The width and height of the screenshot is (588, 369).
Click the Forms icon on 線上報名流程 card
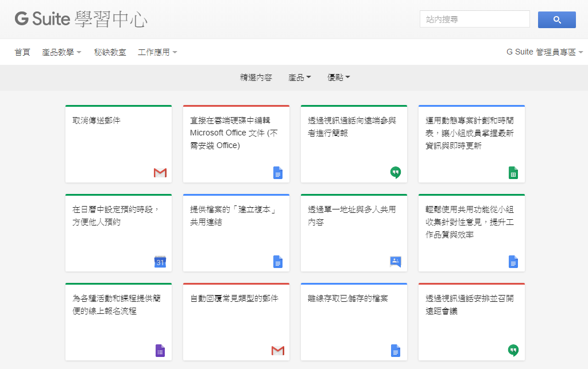(x=160, y=351)
